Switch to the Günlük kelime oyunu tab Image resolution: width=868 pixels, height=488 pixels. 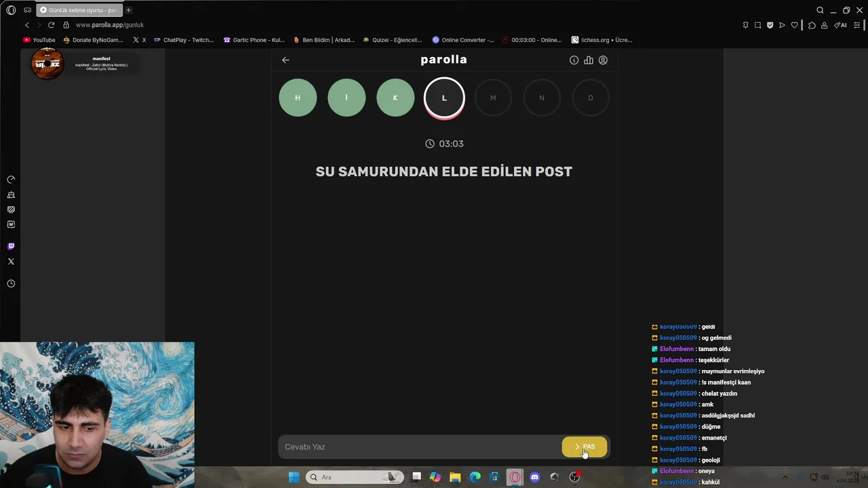pos(79,10)
